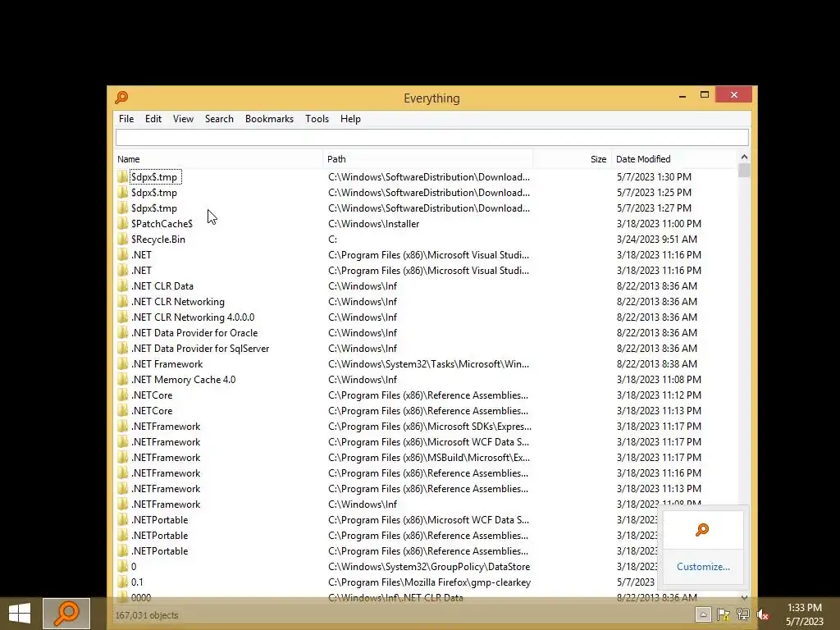Select $dpx$.tmp modified 5/7/2023 1:30 PM

[x=154, y=177]
